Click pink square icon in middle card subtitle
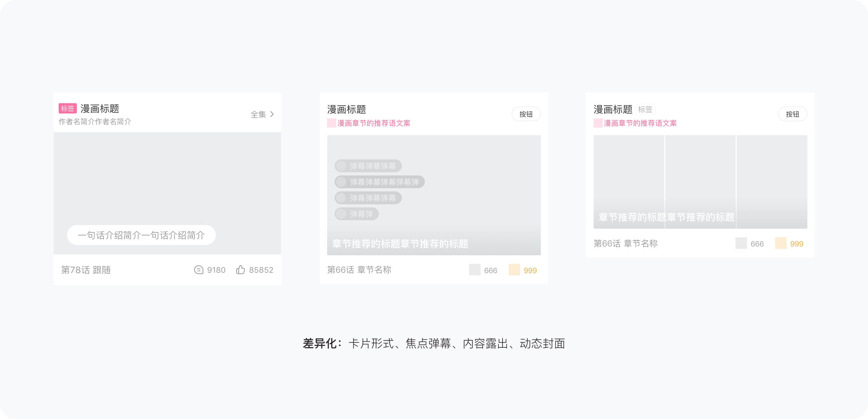The height and width of the screenshot is (419, 868). point(331,123)
